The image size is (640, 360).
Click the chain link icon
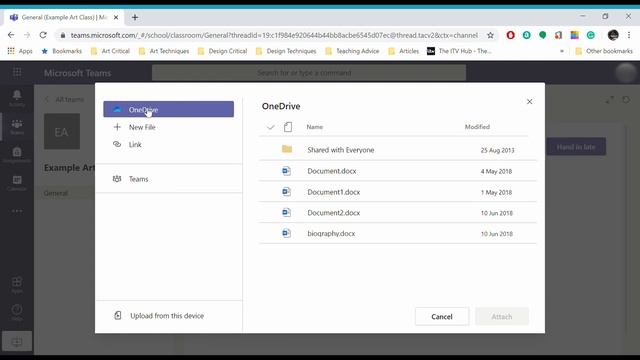(x=117, y=144)
